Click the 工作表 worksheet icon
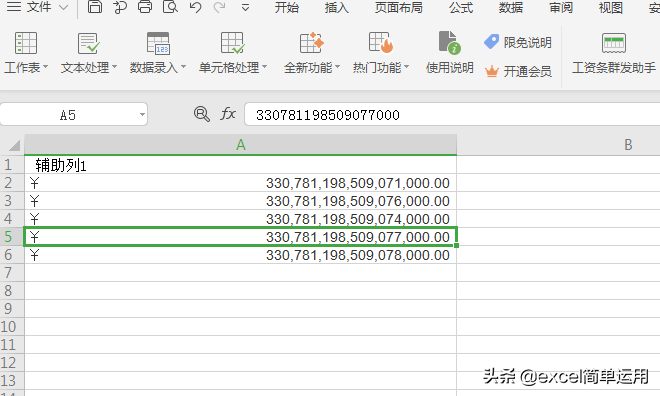 click(26, 43)
